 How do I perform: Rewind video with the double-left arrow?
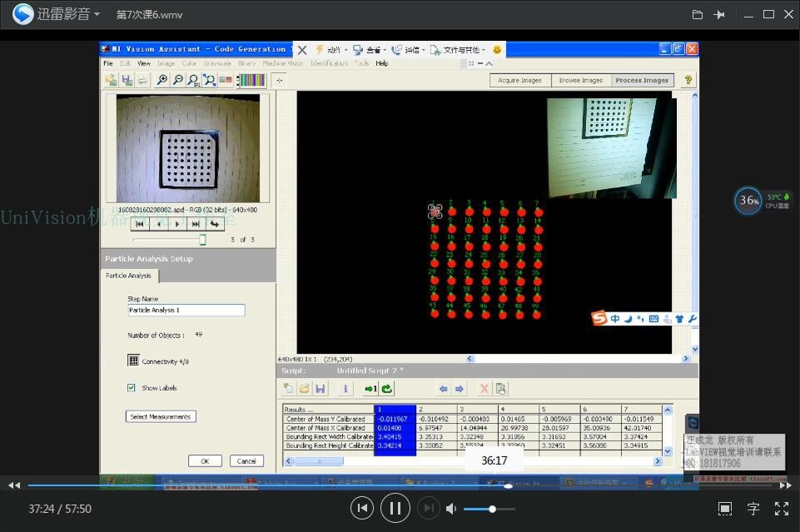14,485
